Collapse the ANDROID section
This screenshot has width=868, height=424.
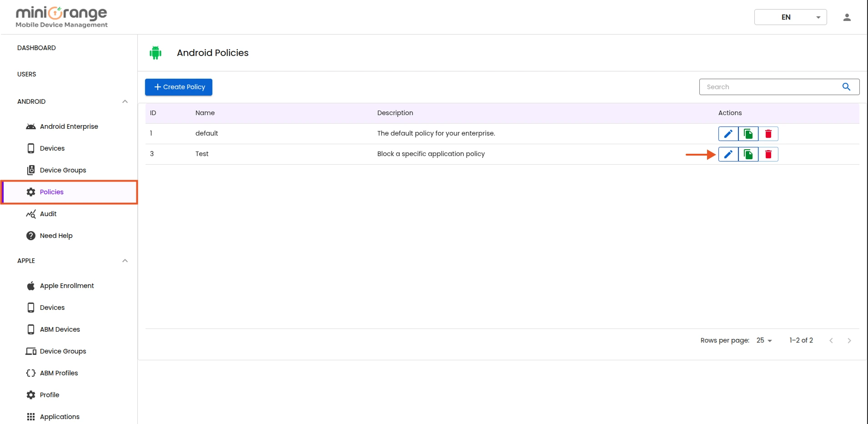point(125,101)
